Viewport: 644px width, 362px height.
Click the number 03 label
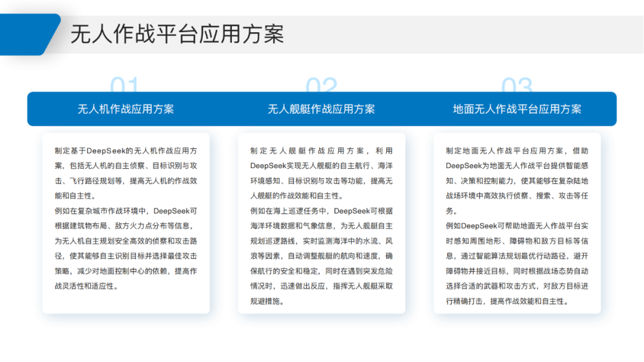pyautogui.click(x=516, y=85)
